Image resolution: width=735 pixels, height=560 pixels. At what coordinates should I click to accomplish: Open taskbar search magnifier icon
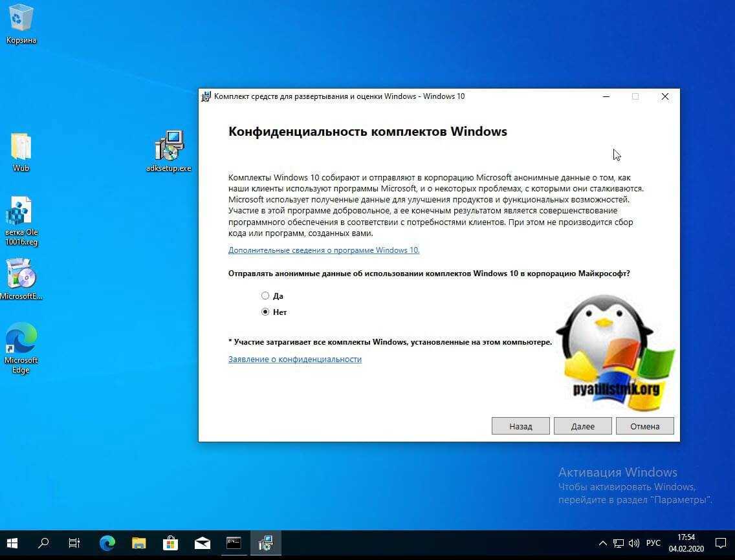coord(43,543)
